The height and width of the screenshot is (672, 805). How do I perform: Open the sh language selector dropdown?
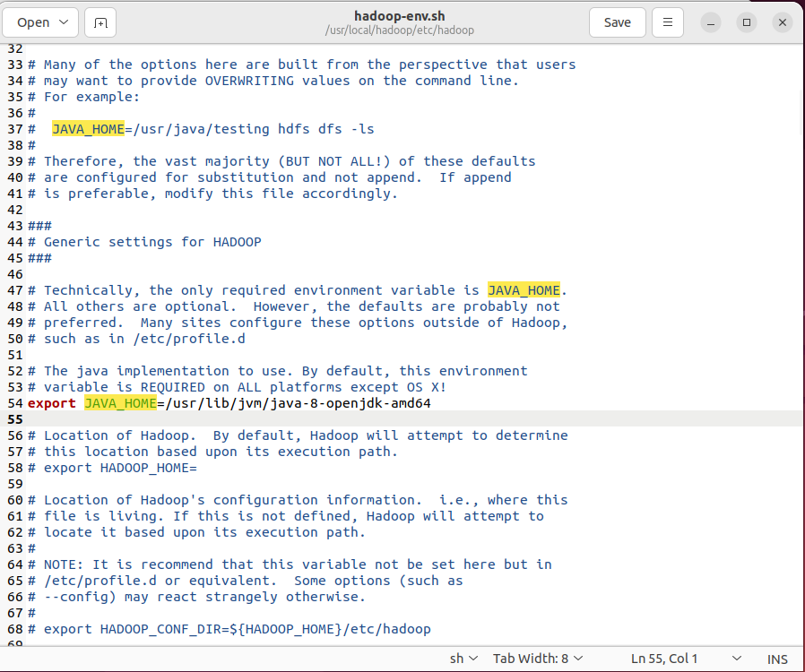[463, 659]
